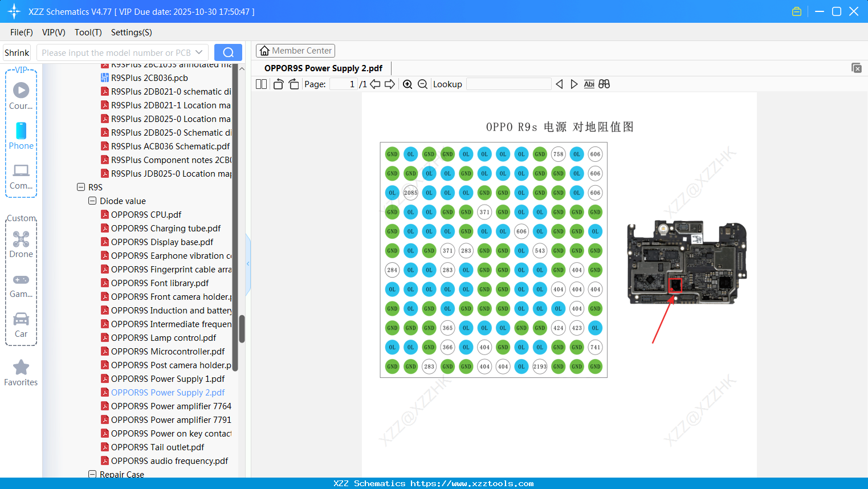This screenshot has width=868, height=489.
Task: Open Favorites star
Action: pyautogui.click(x=21, y=373)
